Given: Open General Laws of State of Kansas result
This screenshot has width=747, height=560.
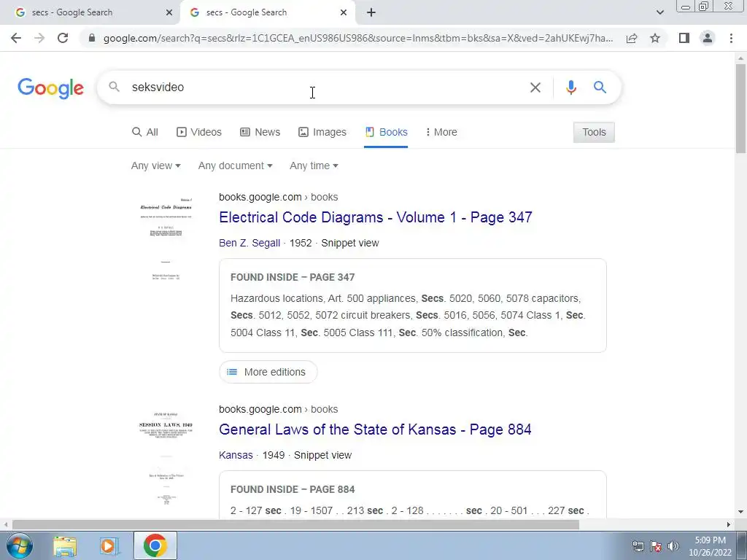Looking at the screenshot, I should (375, 429).
